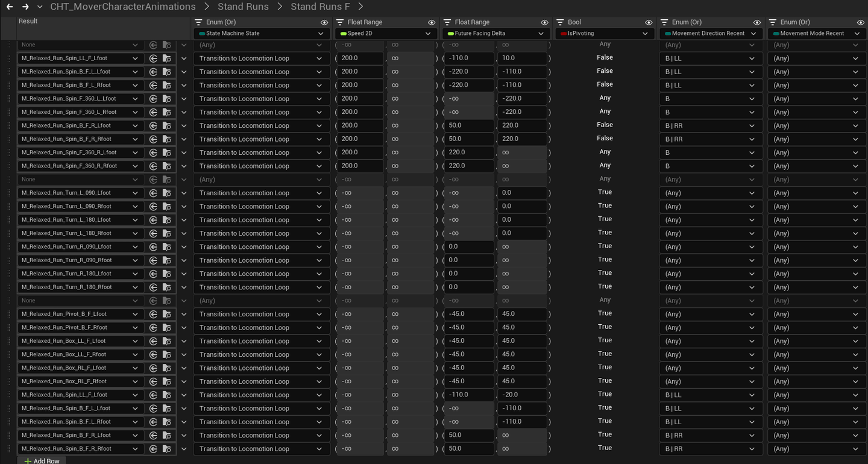The height and width of the screenshot is (464, 868).
Task: Use selected asset for M_Relaxed_Run_Box_RL_F_Lfoot
Action: click(x=153, y=368)
